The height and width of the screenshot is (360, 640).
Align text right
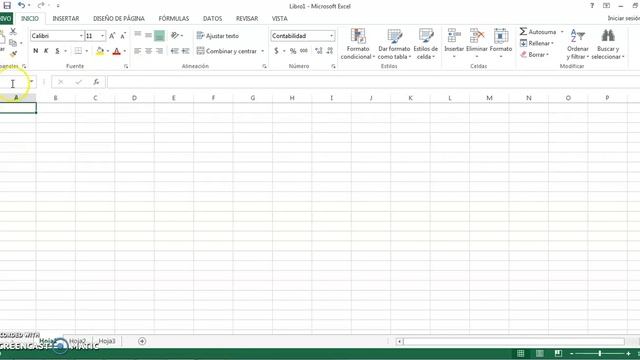(159, 51)
